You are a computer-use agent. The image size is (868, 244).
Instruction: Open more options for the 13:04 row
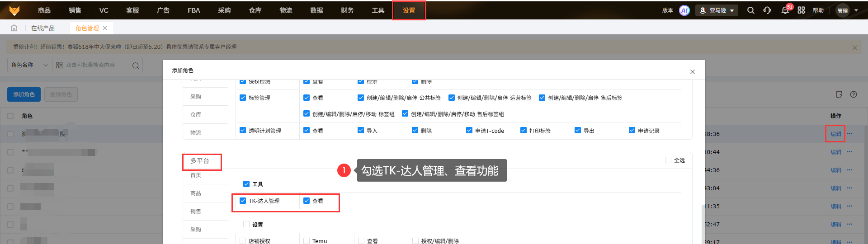849,188
